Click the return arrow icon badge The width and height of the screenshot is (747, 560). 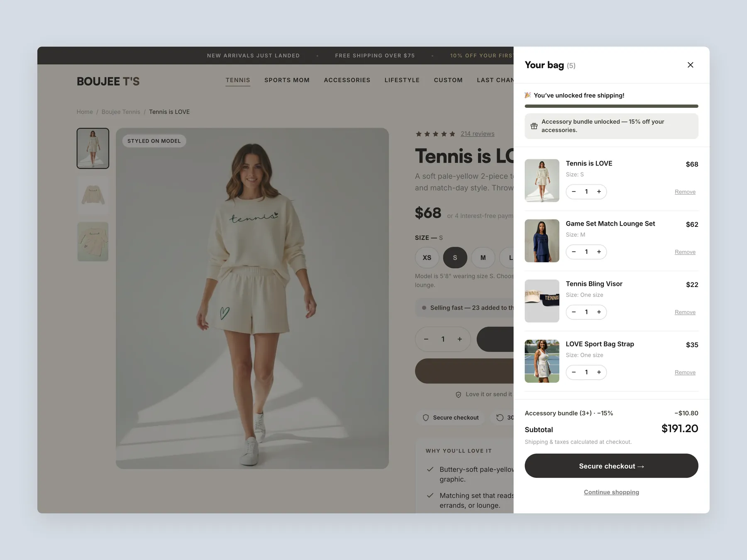click(500, 418)
